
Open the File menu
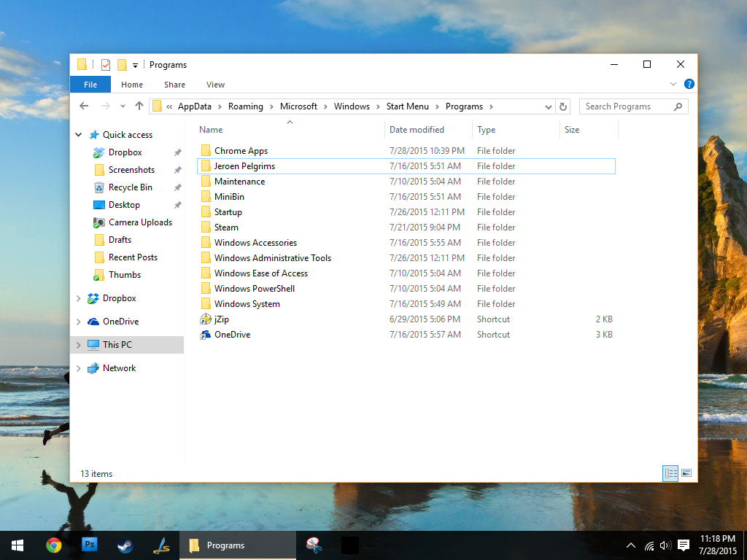pos(90,85)
